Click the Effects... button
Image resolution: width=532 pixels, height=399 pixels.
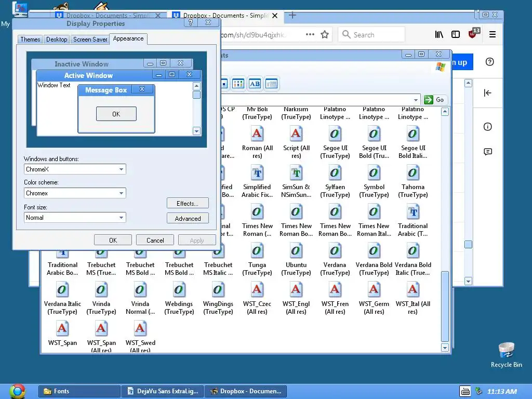[x=187, y=204]
